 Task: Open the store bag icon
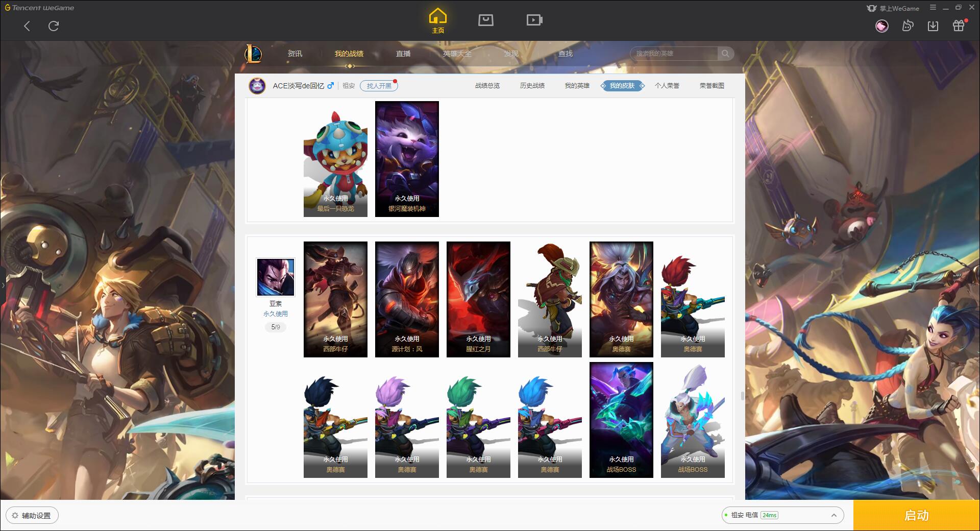(x=485, y=20)
